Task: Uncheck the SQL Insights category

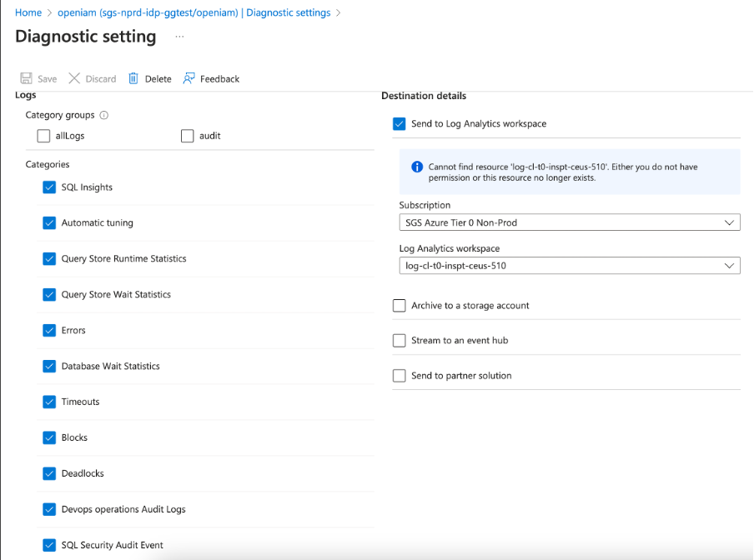Action: (49, 187)
